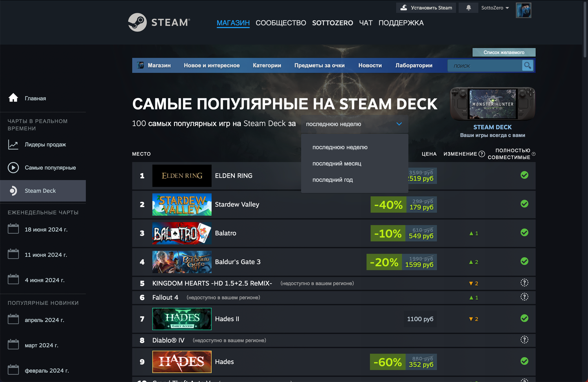Open popular releases апрель 2024 г.
588x382 pixels.
[x=45, y=320]
